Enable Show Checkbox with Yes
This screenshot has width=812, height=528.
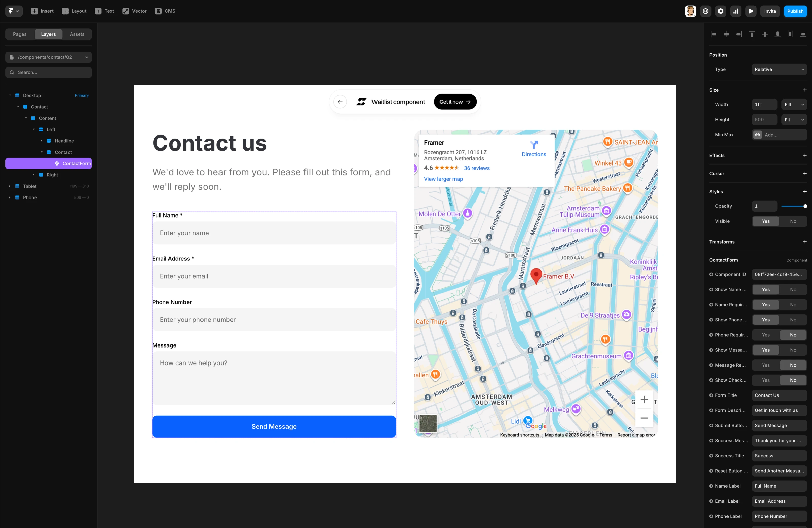(x=766, y=380)
